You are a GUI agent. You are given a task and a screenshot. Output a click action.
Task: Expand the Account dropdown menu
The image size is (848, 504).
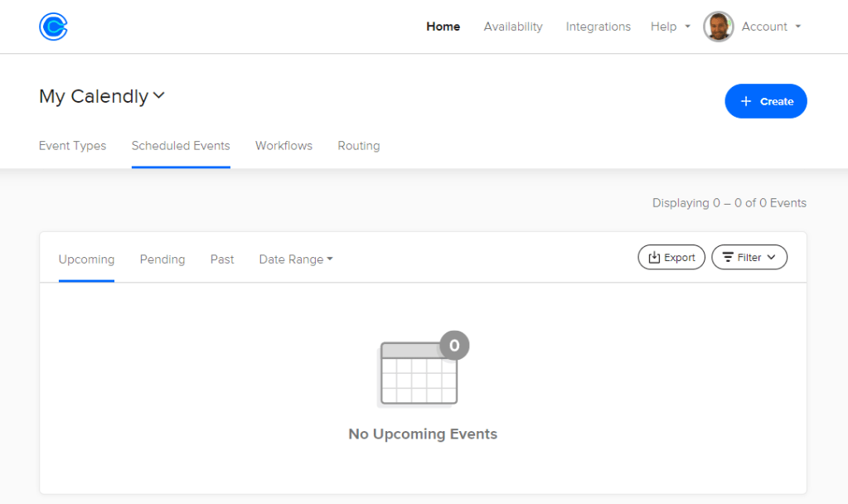tap(771, 27)
